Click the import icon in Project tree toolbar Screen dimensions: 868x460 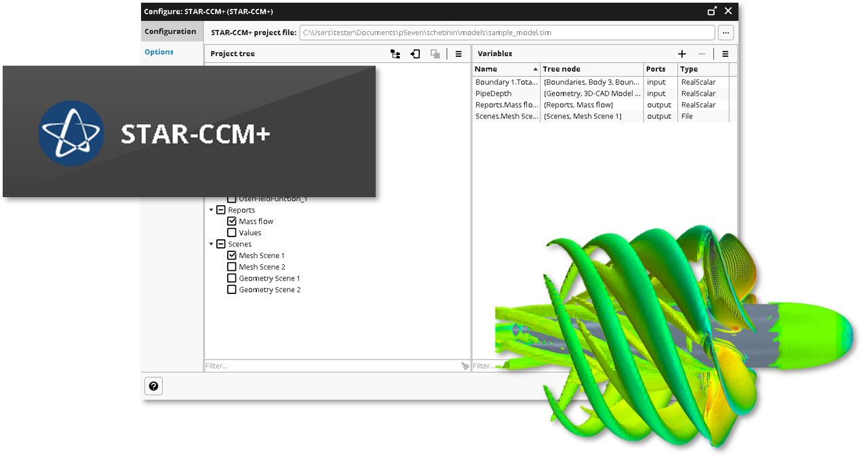coord(416,54)
